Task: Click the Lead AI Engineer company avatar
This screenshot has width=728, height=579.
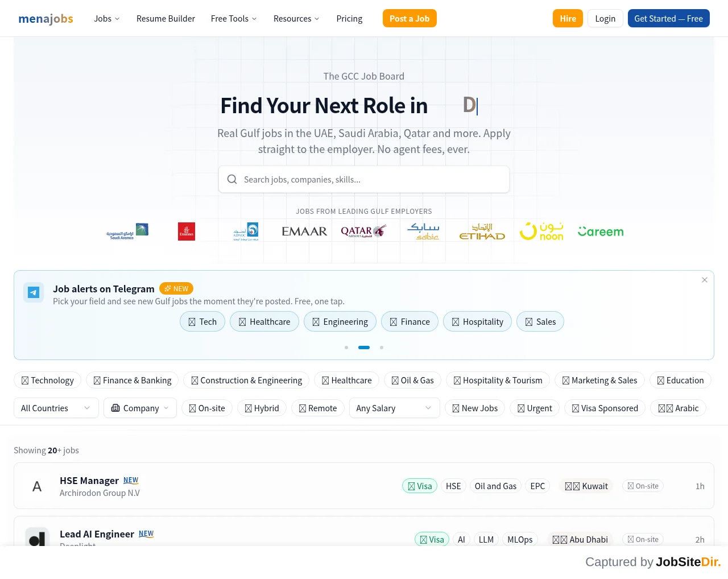Action: click(x=37, y=537)
